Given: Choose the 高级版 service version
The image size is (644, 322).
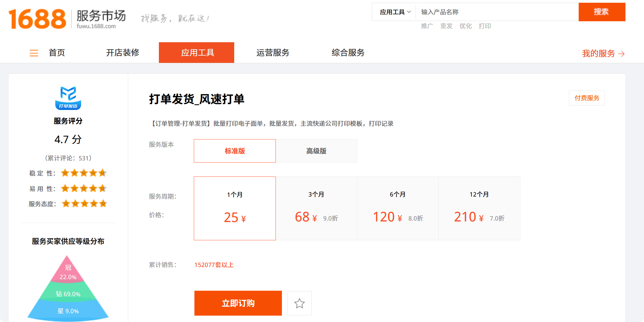Looking at the screenshot, I should click(316, 151).
